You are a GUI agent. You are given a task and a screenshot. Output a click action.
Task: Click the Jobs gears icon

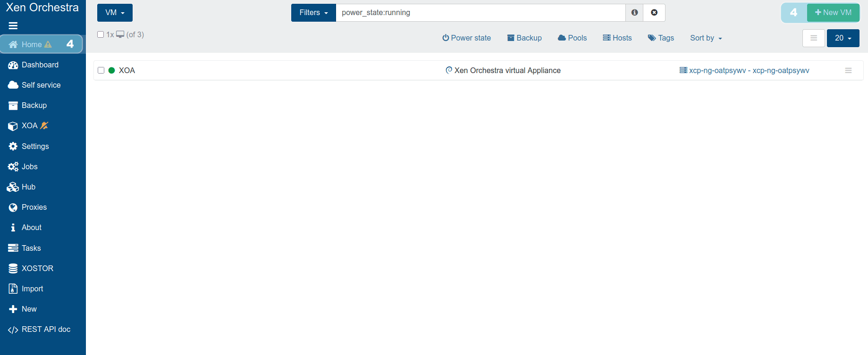(x=13, y=167)
